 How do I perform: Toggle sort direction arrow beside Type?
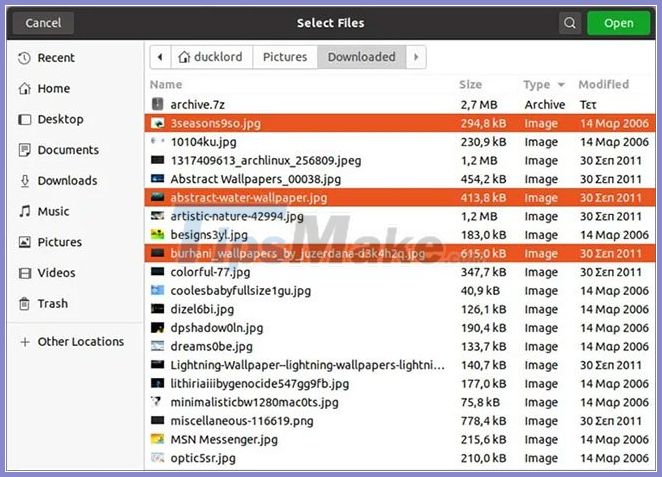561,85
